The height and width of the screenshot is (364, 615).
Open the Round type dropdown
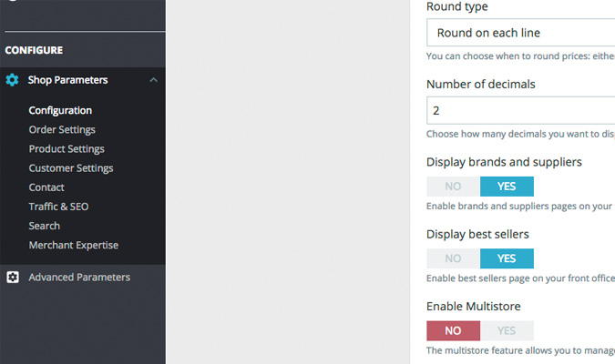pos(521,33)
